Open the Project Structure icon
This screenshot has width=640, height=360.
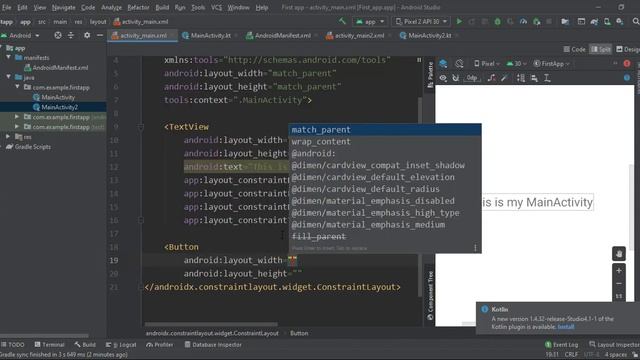click(565, 21)
